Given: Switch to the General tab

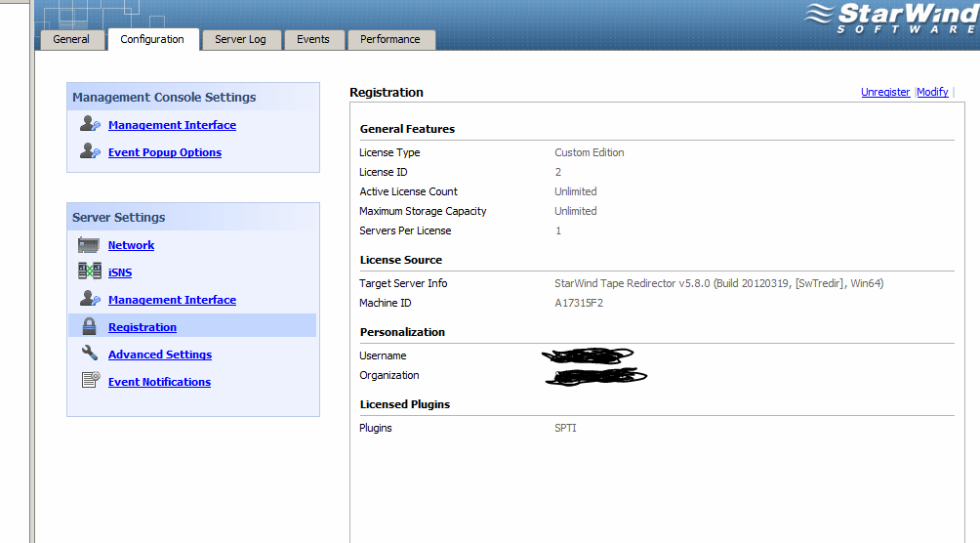Looking at the screenshot, I should click(x=71, y=39).
